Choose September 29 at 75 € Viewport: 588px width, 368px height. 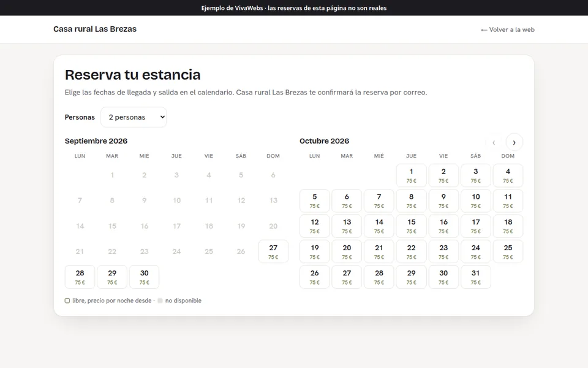(112, 277)
